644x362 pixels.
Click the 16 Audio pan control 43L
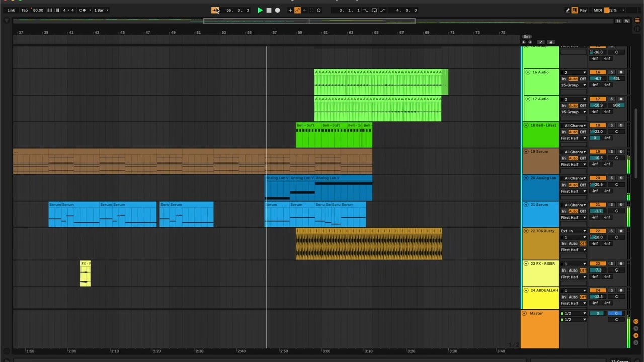click(x=616, y=79)
